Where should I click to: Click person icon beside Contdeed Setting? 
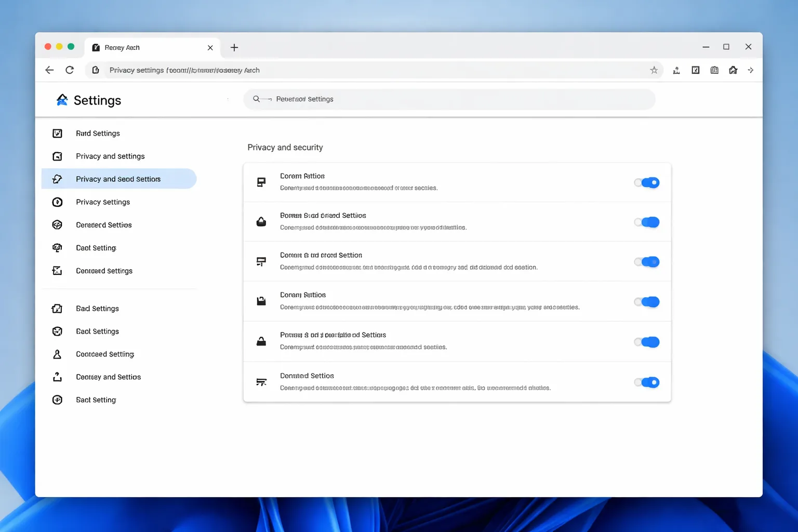click(58, 354)
